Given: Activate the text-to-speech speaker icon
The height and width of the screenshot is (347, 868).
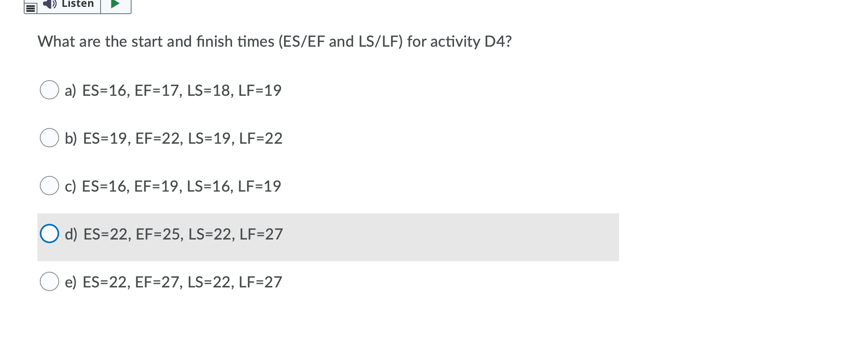Looking at the screenshot, I should point(49,4).
